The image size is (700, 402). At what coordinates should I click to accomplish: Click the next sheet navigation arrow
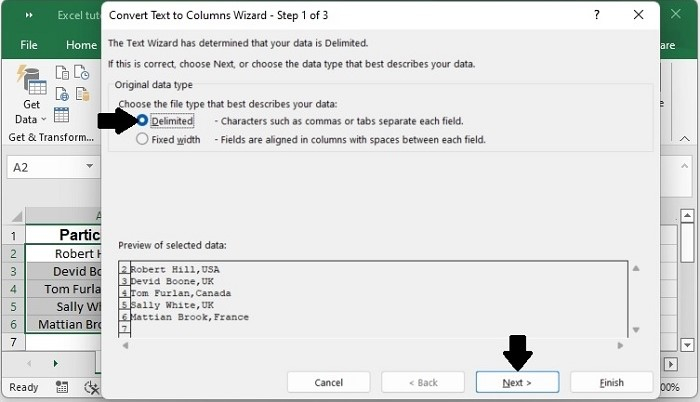click(55, 363)
